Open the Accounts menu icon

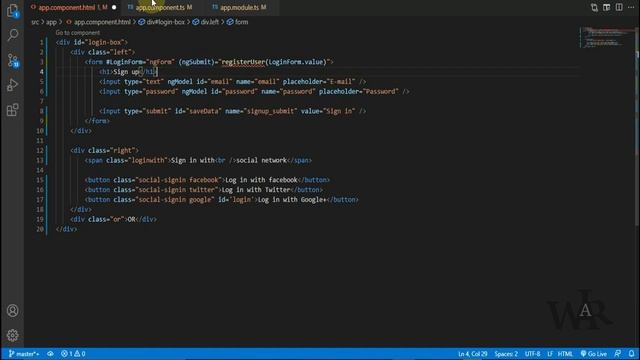point(13,311)
